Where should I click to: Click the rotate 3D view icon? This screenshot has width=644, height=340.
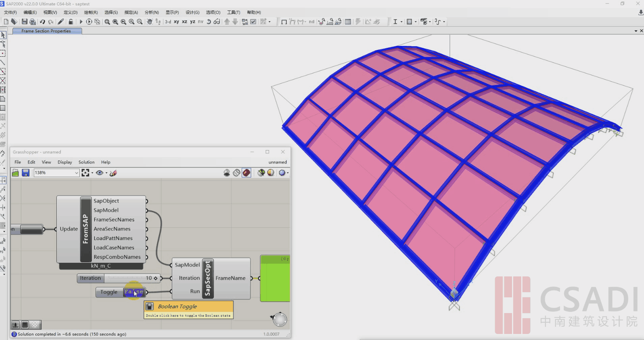pyautogui.click(x=209, y=22)
